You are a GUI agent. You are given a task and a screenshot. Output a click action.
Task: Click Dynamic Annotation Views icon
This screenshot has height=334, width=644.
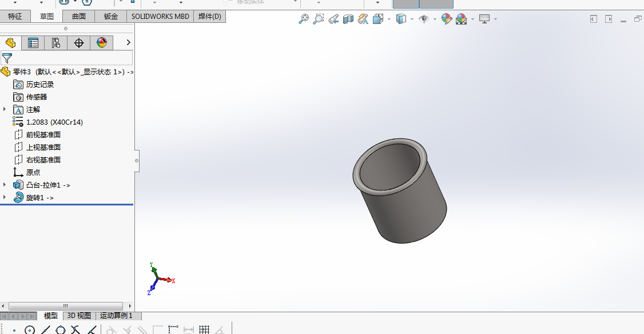[x=363, y=19]
